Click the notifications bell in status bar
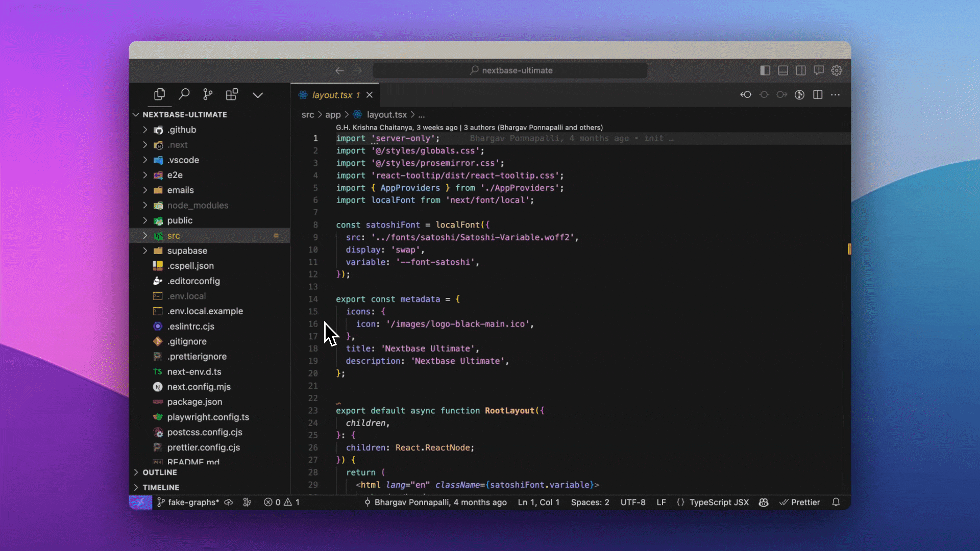 click(x=836, y=502)
